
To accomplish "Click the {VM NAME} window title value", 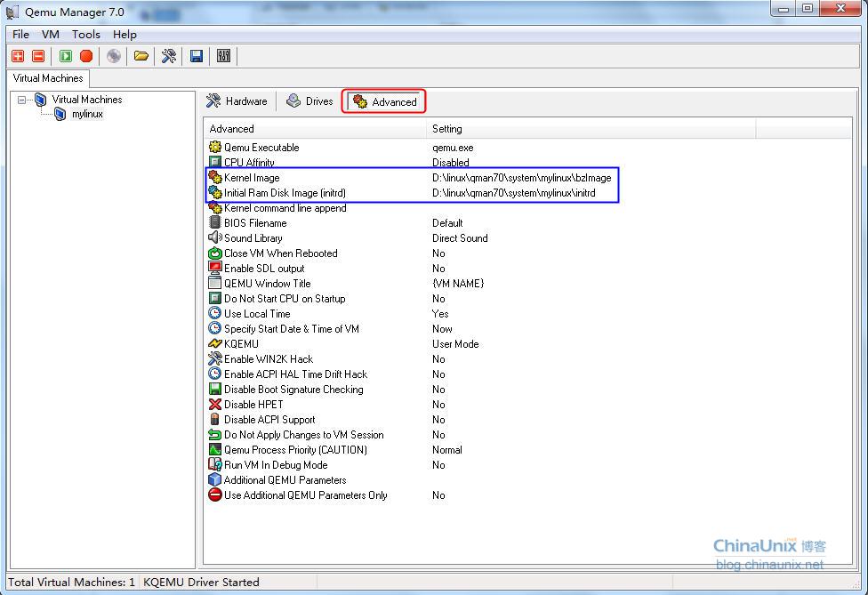I will tap(458, 284).
